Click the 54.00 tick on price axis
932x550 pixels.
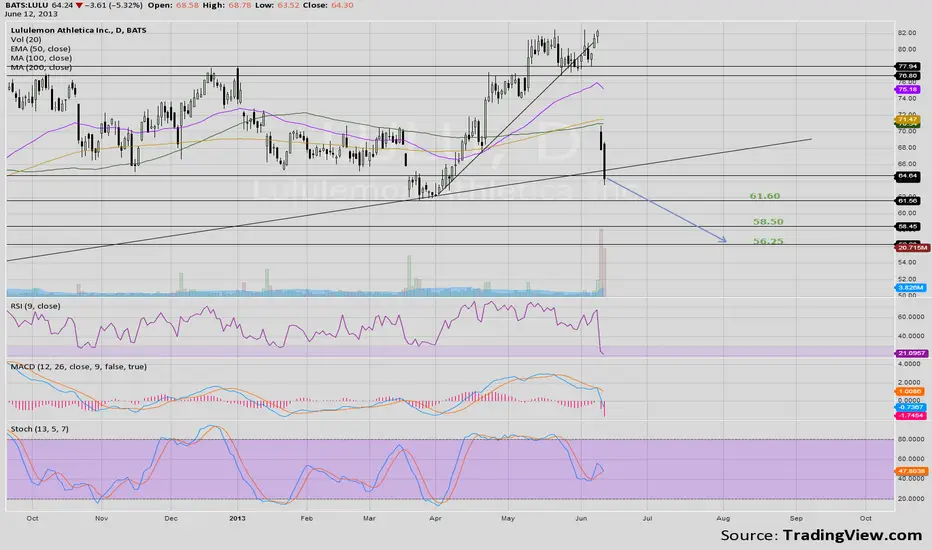(x=906, y=262)
